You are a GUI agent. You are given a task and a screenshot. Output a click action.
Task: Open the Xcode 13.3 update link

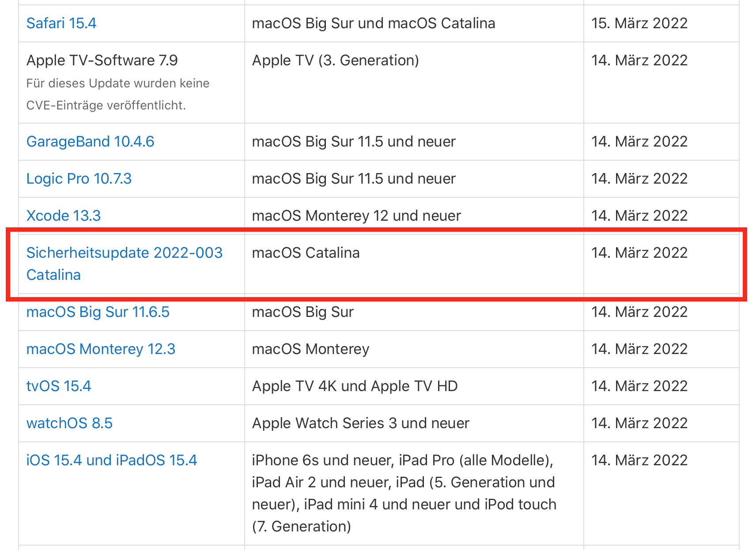[64, 216]
